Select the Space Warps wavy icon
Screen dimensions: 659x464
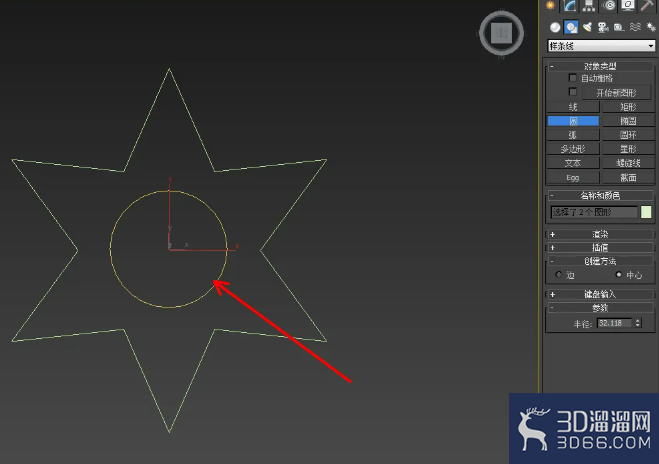point(635,27)
